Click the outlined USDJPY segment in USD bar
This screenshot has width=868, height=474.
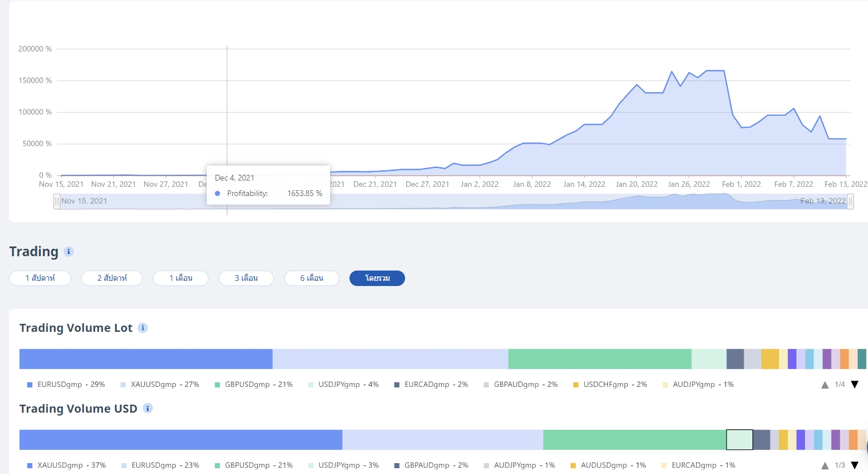tap(740, 440)
